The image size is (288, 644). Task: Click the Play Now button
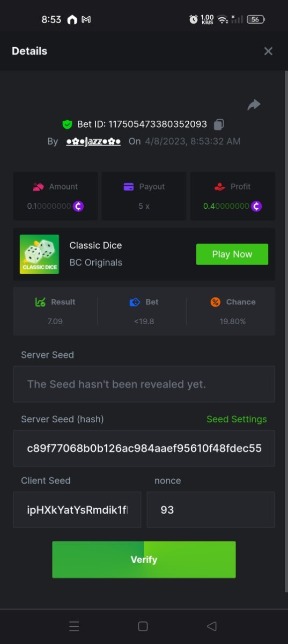[232, 254]
